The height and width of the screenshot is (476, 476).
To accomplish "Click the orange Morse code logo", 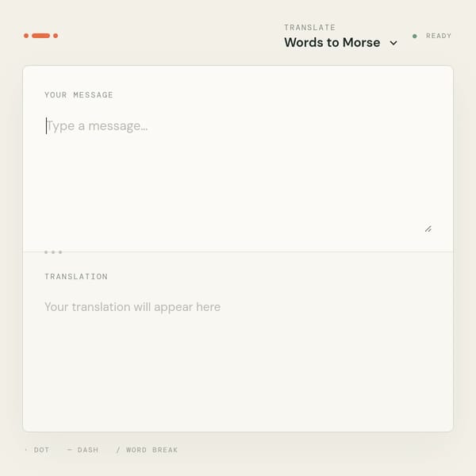I will click(40, 36).
